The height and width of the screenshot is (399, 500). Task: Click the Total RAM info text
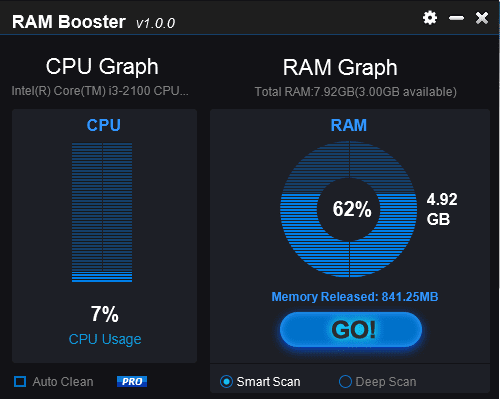tap(356, 92)
